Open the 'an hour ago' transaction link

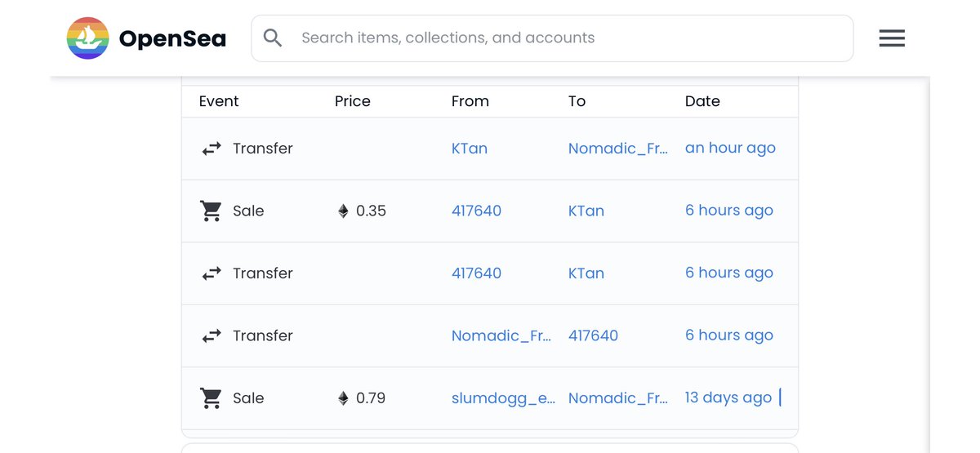[730, 149]
